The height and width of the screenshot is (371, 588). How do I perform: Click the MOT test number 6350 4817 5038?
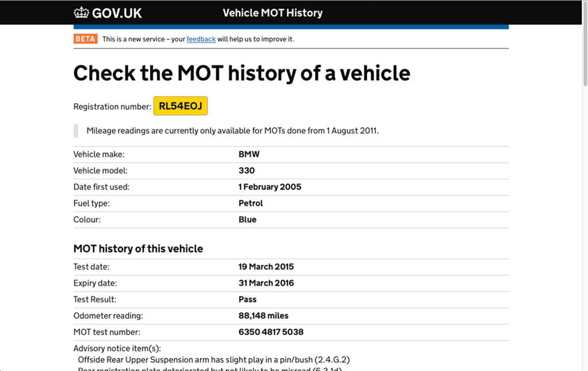(271, 332)
